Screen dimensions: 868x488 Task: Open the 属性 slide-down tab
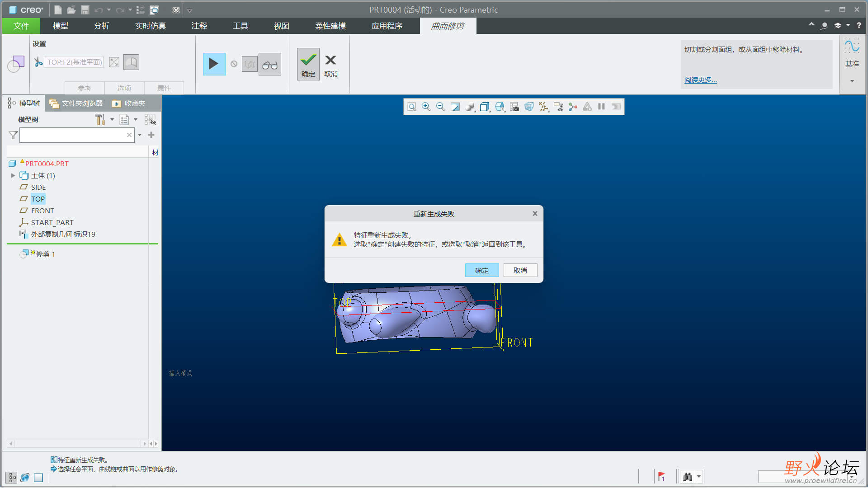pyautogui.click(x=164, y=88)
